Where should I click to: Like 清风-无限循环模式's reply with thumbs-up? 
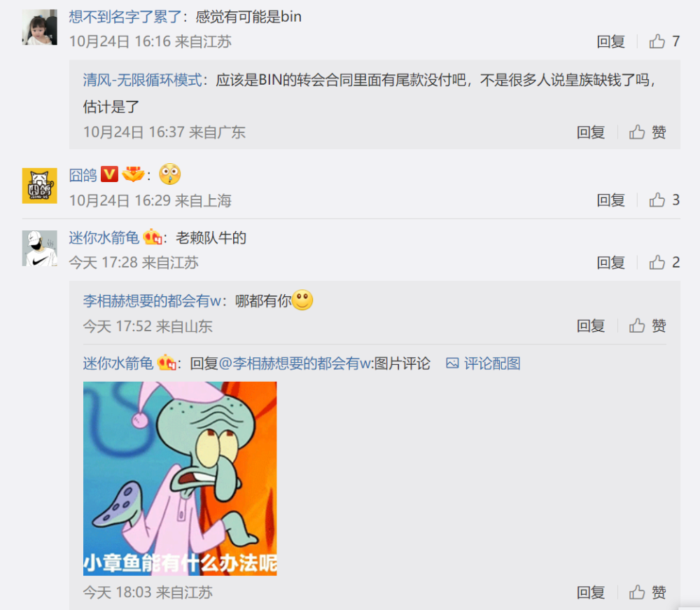pos(637,132)
